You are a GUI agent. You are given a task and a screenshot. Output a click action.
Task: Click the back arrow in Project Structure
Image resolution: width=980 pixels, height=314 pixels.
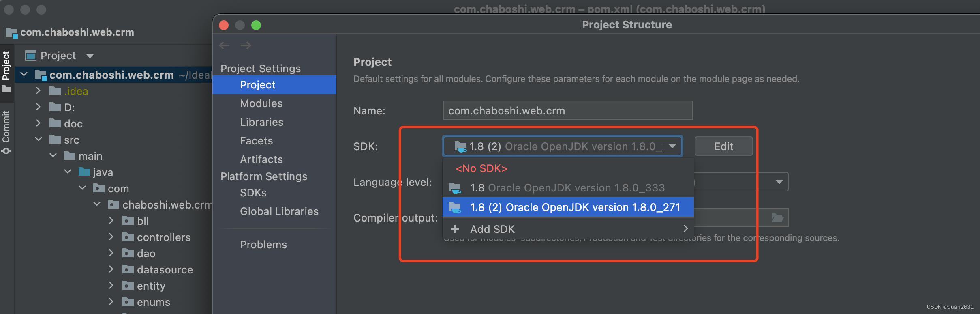[224, 45]
